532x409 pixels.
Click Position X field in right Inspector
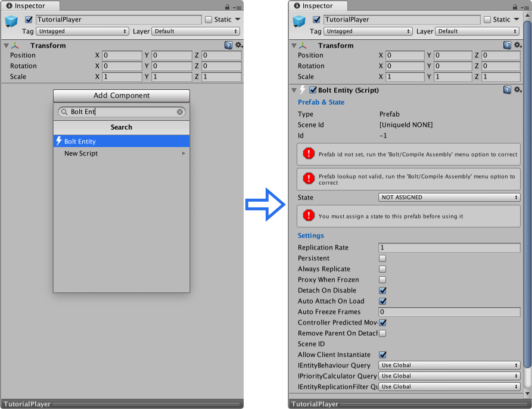(x=405, y=55)
